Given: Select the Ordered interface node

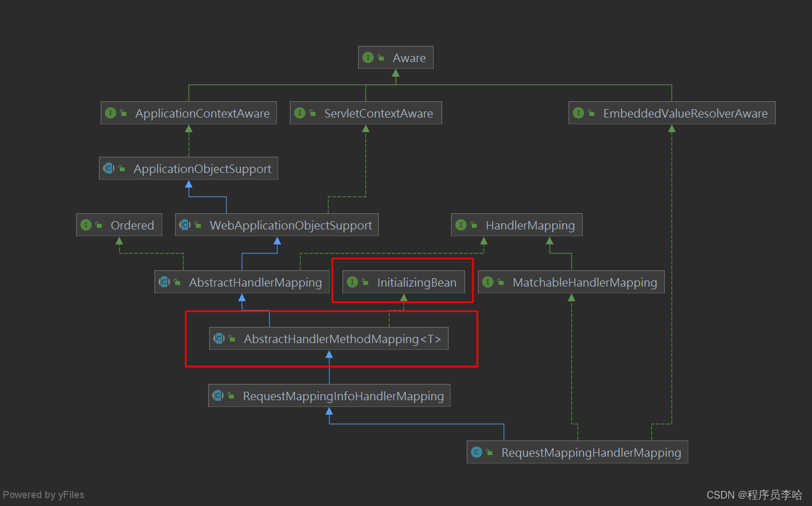Looking at the screenshot, I should click(119, 224).
